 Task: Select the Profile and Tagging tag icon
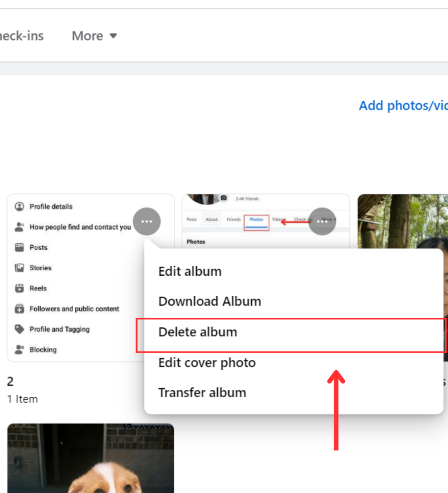[x=19, y=329]
